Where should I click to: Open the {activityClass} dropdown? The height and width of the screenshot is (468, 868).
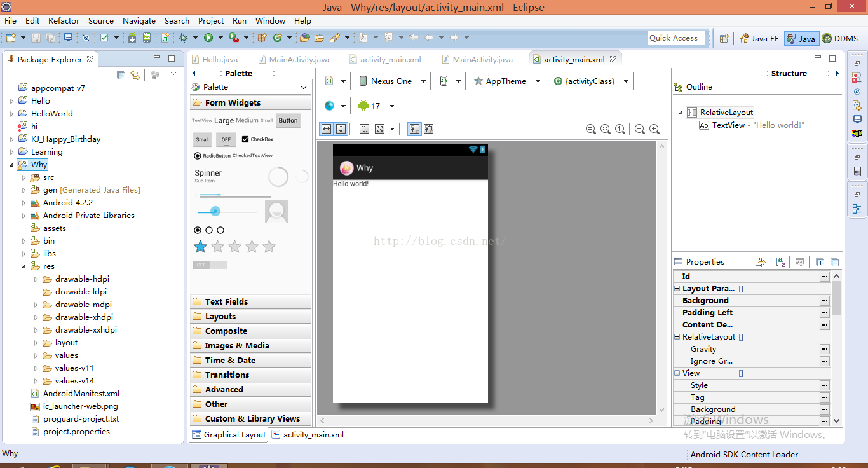(x=591, y=81)
